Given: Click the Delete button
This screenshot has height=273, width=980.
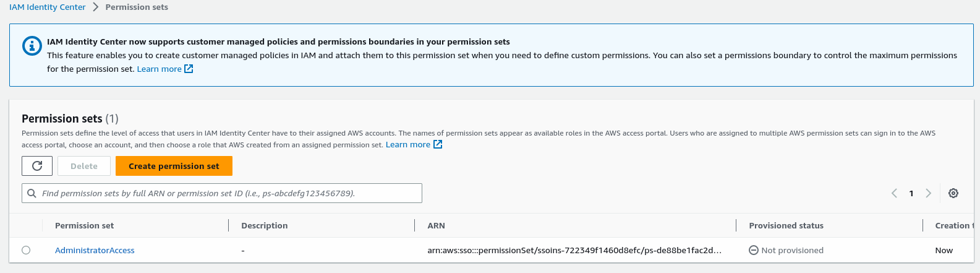Looking at the screenshot, I should 84,166.
